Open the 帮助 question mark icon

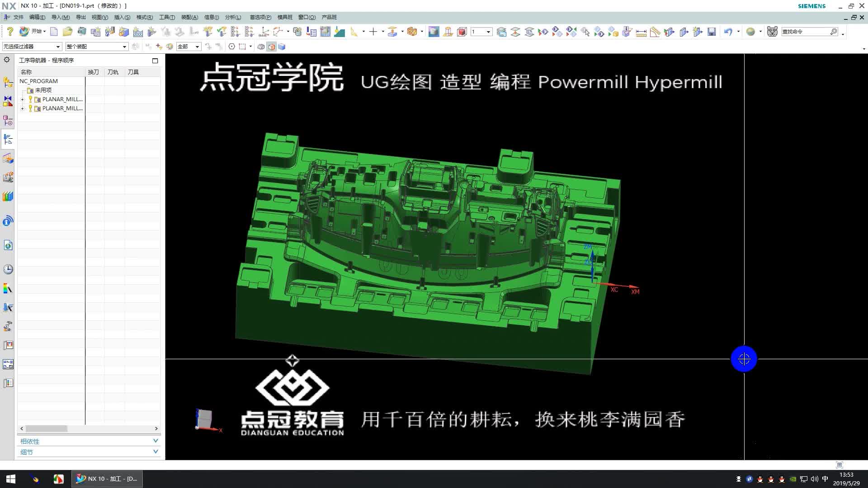[x=10, y=32]
